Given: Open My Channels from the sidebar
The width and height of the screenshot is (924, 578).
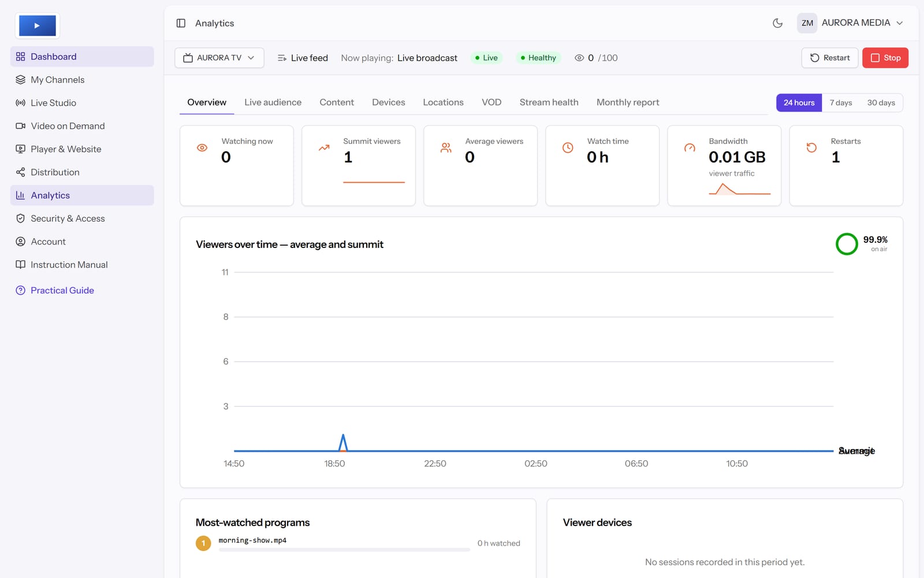Looking at the screenshot, I should [x=82, y=80].
